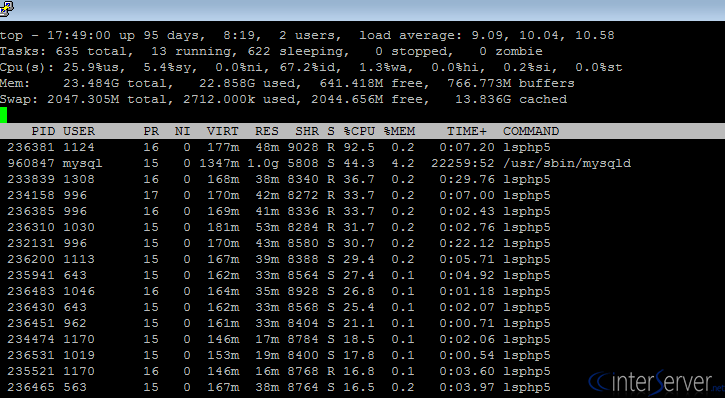This screenshot has width=725, height=398.
Task: Click the VIRT column header
Action: (x=222, y=131)
